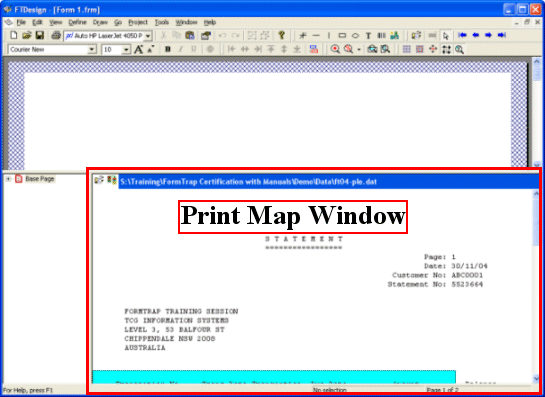Select the rectangle drawing tool

342,35
